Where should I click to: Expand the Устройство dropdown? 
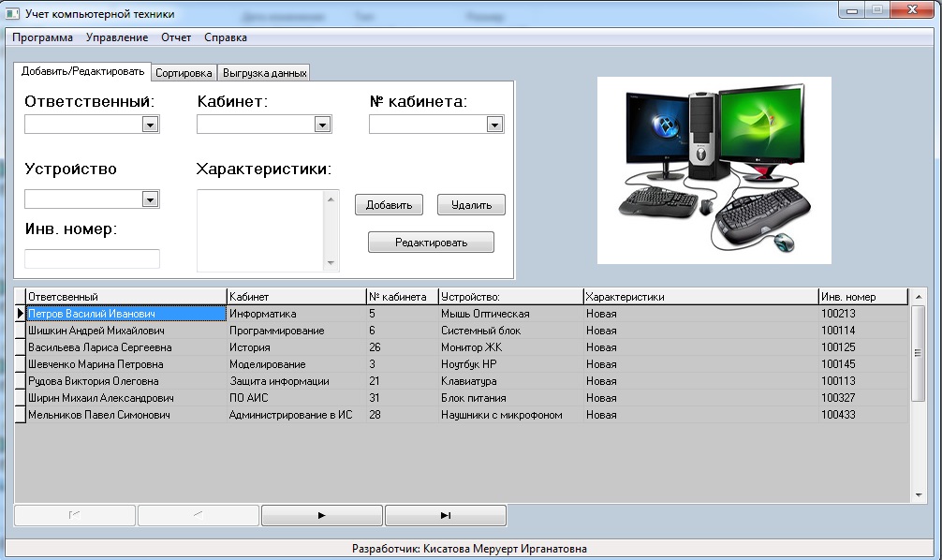click(x=150, y=199)
